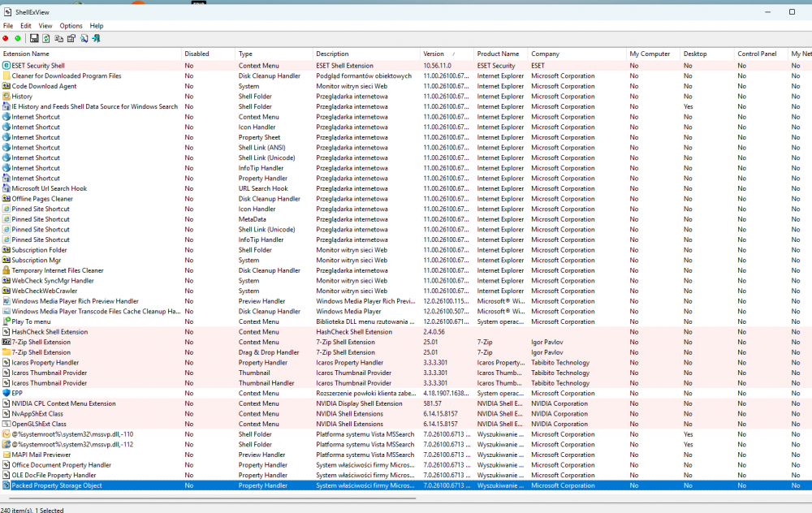Click the Copy Selected Items toolbar icon
This screenshot has width=812, height=513.
[x=58, y=38]
